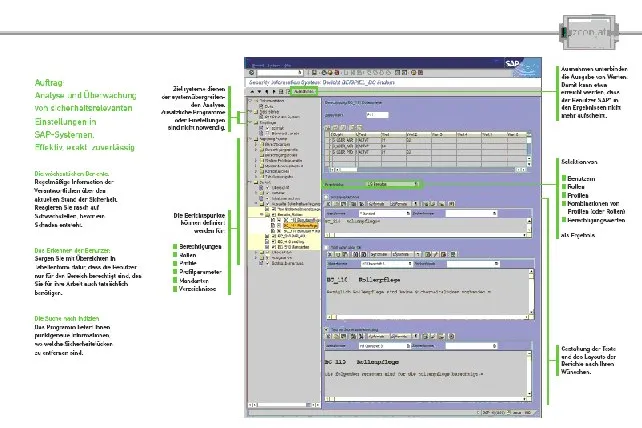Click the yellow Help question-mark icon
Image resolution: width=642 pixels, height=428 pixels.
414,72
